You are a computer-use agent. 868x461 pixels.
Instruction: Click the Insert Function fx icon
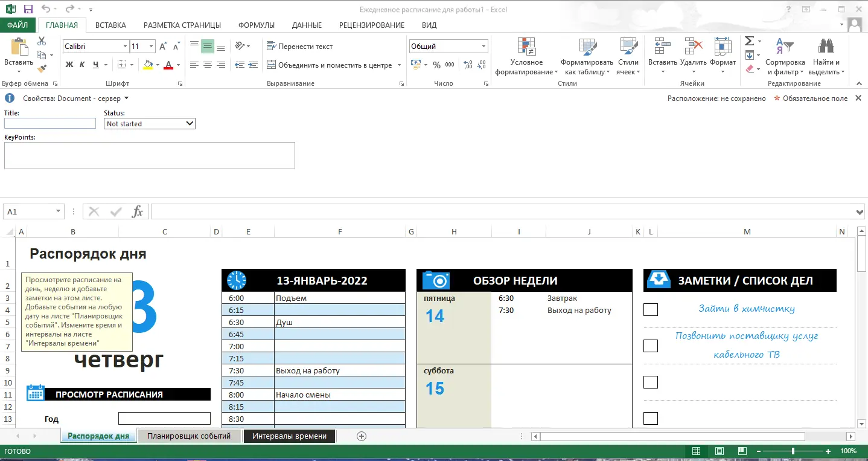(138, 211)
